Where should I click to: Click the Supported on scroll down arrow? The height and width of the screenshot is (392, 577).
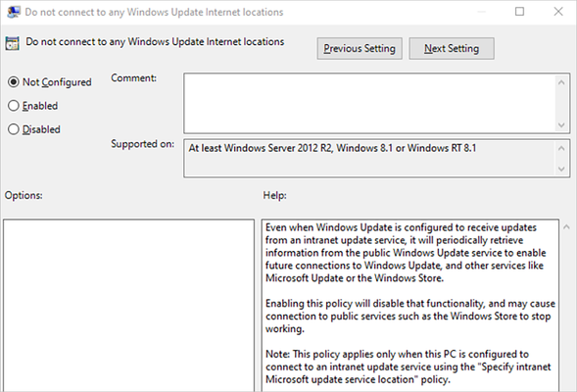pos(561,169)
